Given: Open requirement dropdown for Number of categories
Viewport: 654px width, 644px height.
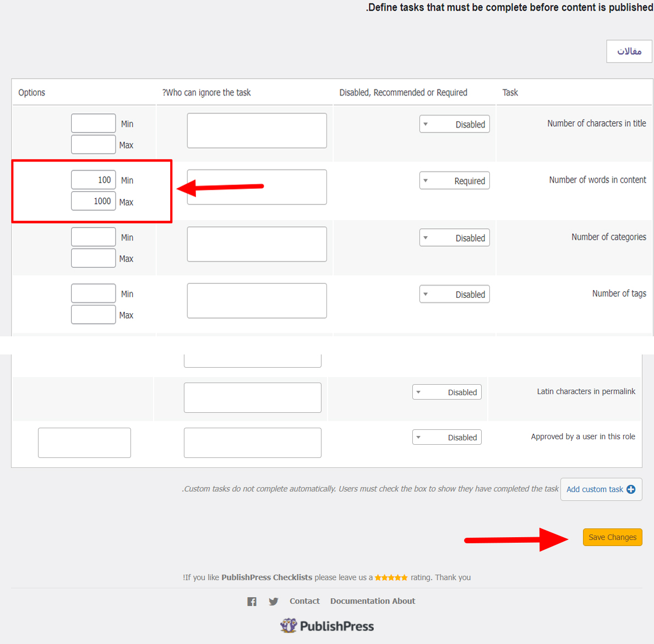Looking at the screenshot, I should pos(454,238).
